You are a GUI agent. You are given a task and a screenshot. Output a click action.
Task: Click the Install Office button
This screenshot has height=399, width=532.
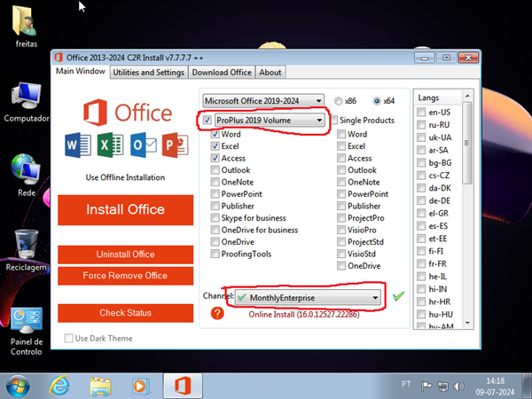(126, 209)
